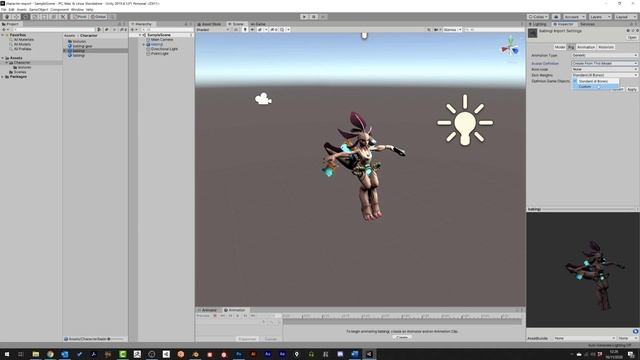Select Point Light in Hierarchy
The width and height of the screenshot is (640, 360).
click(159, 53)
